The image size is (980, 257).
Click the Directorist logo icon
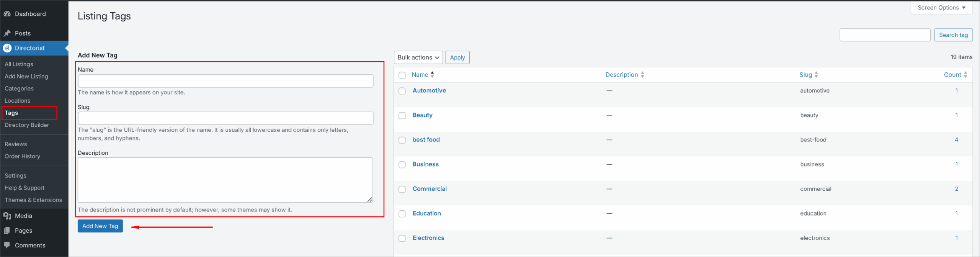tap(7, 48)
